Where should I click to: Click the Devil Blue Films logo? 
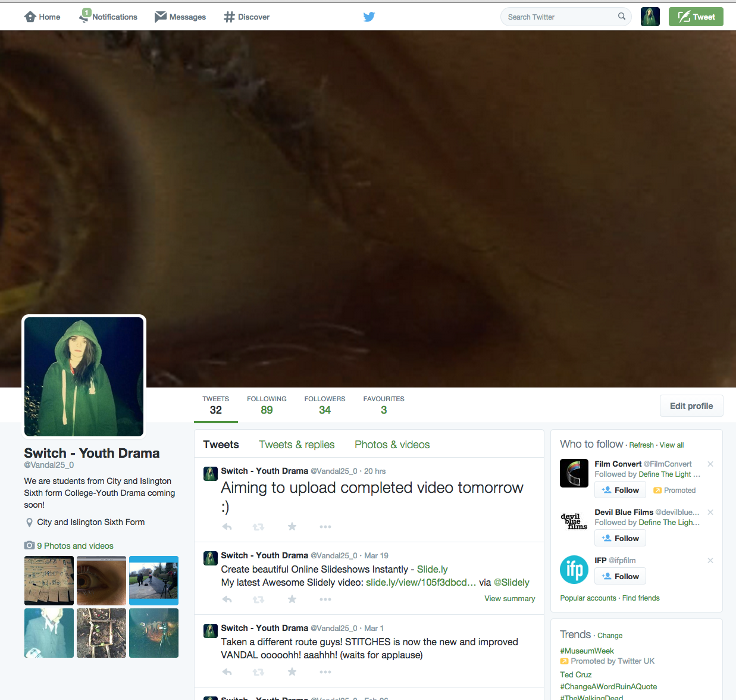pyautogui.click(x=574, y=521)
